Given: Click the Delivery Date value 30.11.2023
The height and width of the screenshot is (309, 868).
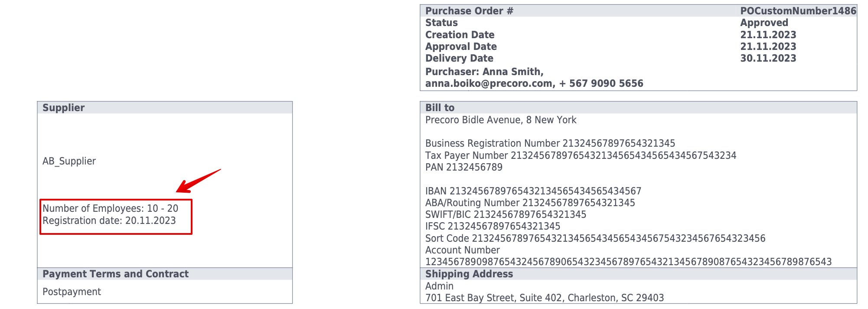Looking at the screenshot, I should (x=768, y=58).
